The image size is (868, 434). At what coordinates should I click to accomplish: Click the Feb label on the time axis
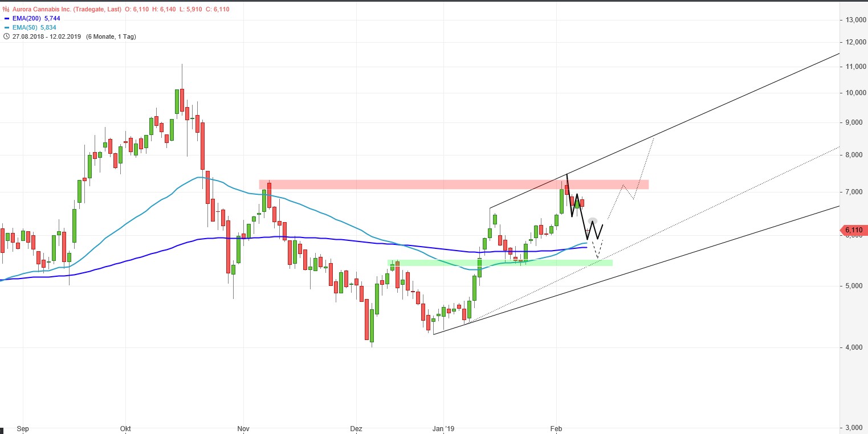tap(556, 428)
